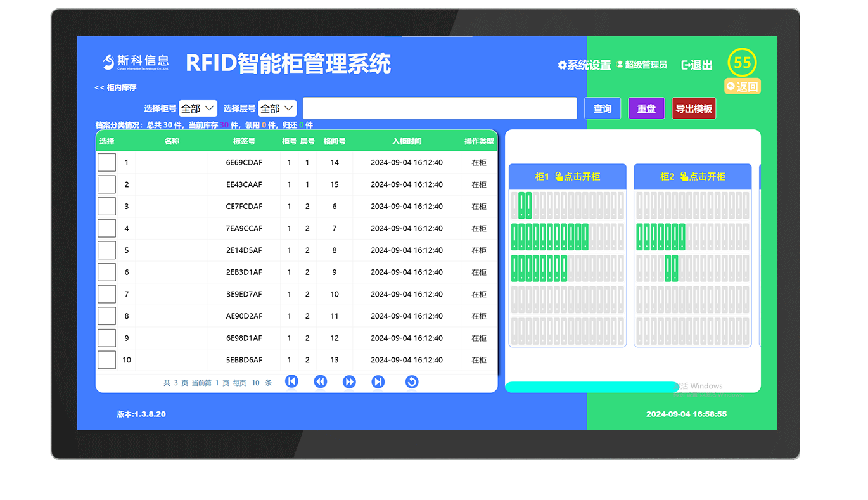
Task: Check the checkbox for row 1 (6E69CDAF)
Action: (x=106, y=162)
